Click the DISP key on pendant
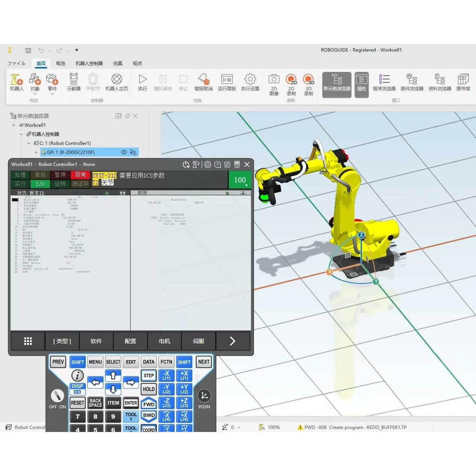 point(78,389)
